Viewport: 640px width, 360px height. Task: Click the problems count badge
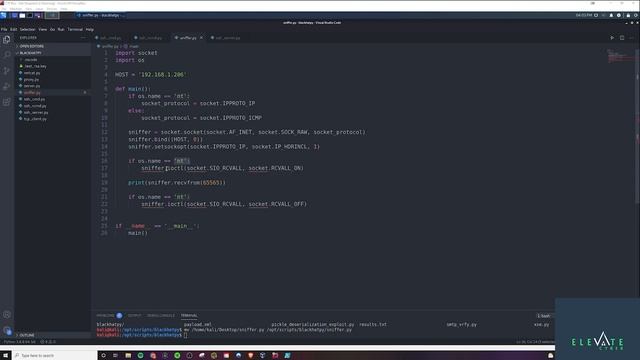[119, 316]
